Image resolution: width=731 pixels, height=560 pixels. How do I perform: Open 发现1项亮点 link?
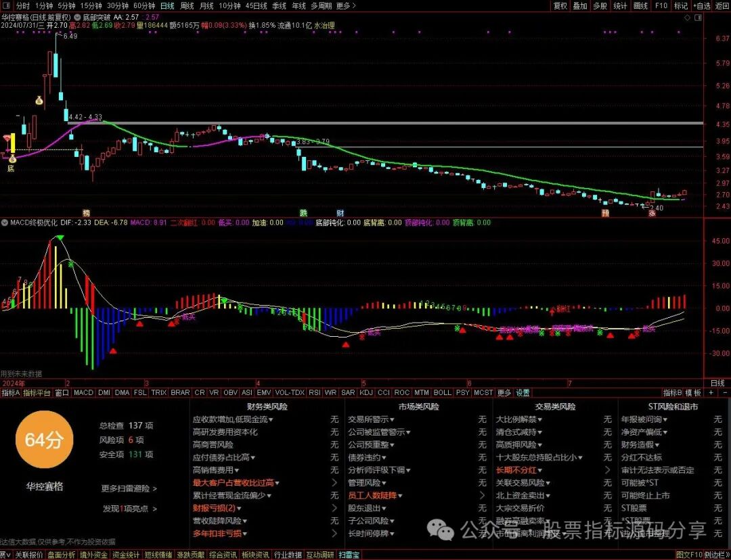tap(129, 509)
